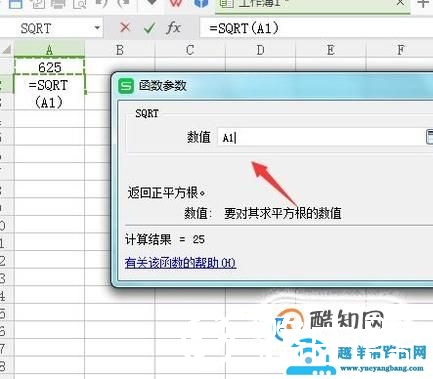Click the name box showing SQRT
Screen dimensions: 433x379
(51, 28)
